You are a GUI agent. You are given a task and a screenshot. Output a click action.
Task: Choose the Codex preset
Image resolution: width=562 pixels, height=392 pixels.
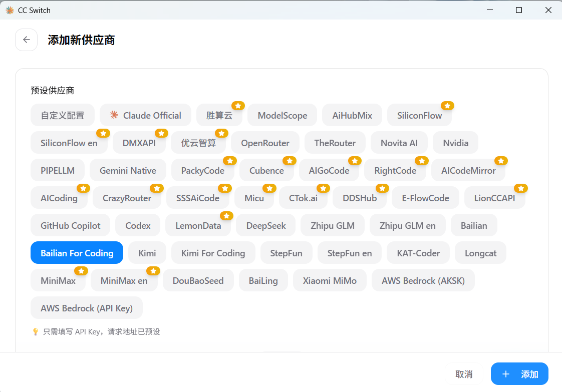(x=138, y=226)
